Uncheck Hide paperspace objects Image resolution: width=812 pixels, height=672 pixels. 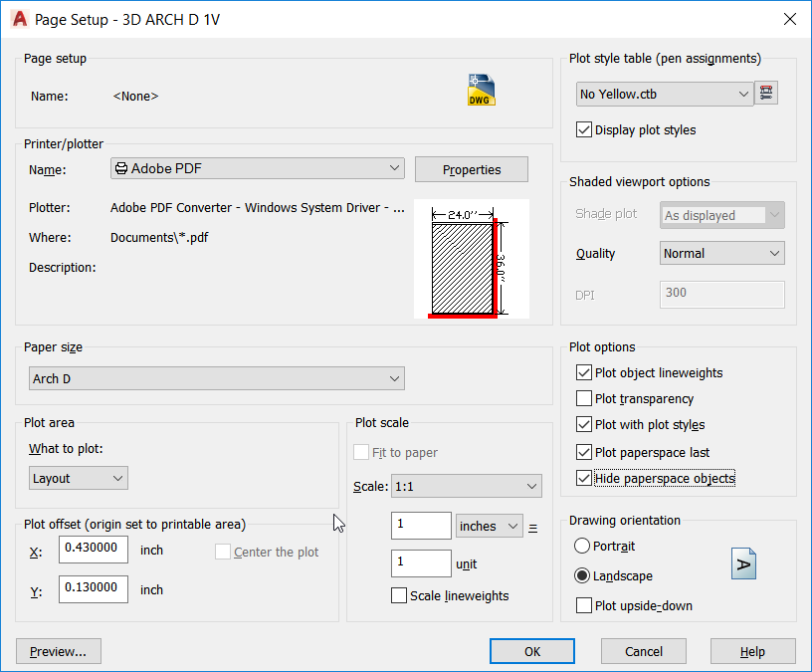pyautogui.click(x=583, y=478)
